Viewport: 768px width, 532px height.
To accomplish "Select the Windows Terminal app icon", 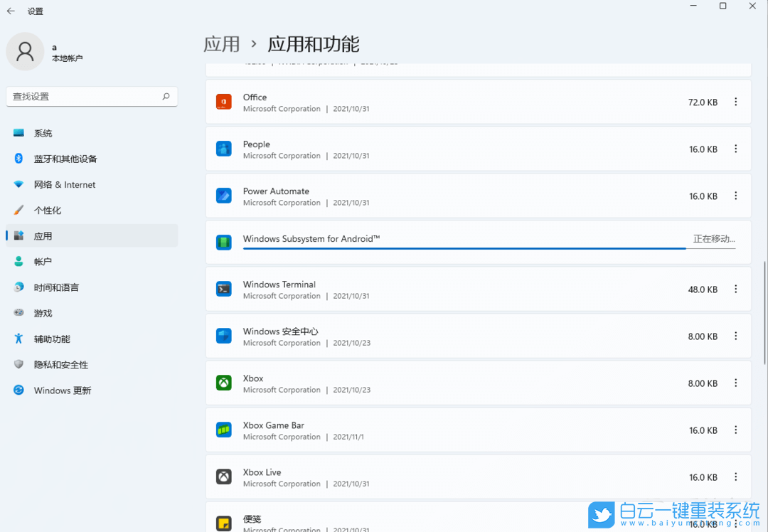I will point(224,289).
